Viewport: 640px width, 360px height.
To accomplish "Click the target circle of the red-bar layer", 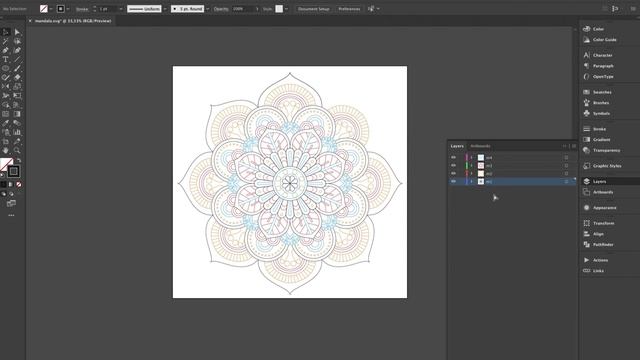I will click(x=566, y=173).
